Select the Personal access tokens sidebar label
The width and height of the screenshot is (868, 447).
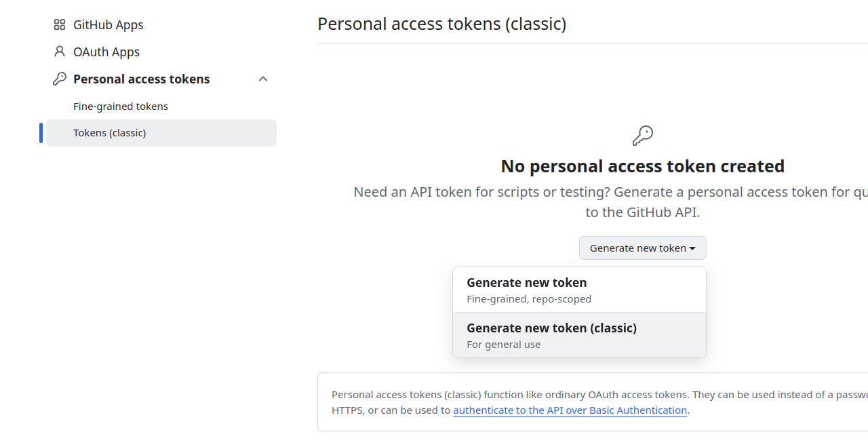[142, 79]
